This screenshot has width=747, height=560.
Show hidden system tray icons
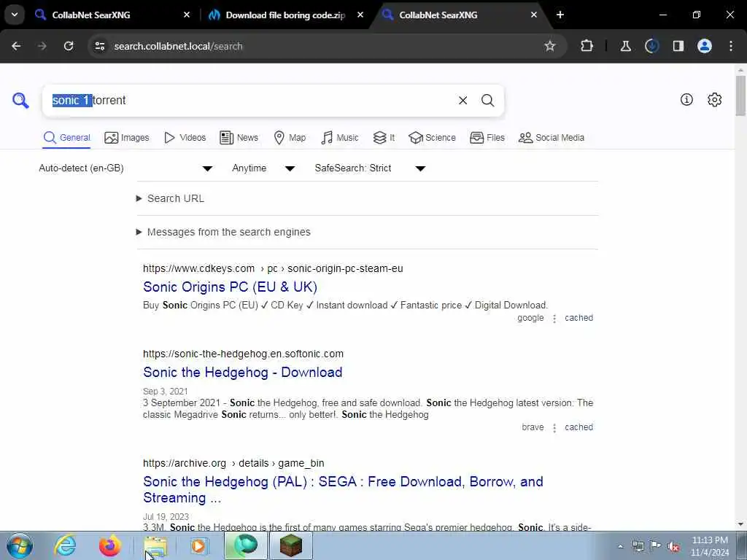620,546
